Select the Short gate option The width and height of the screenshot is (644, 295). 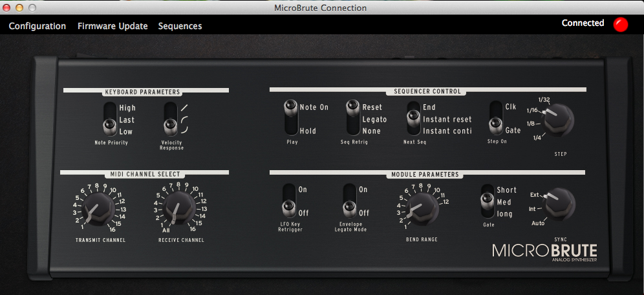pyautogui.click(x=506, y=190)
